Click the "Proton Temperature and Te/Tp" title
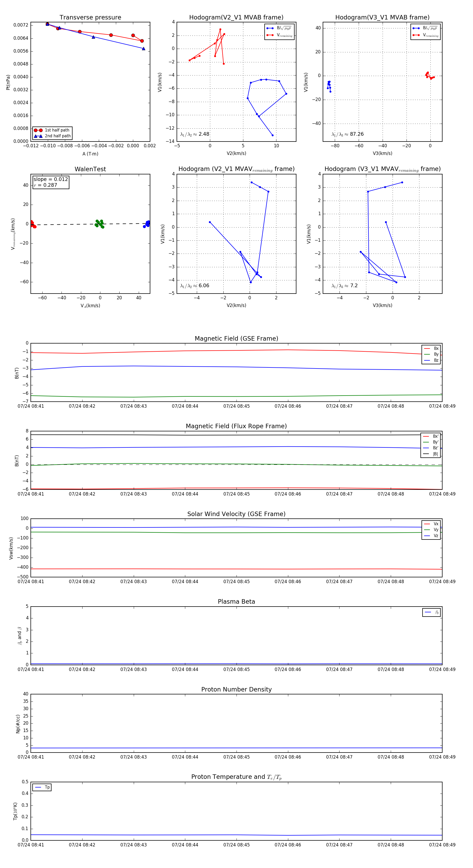 (236, 777)
